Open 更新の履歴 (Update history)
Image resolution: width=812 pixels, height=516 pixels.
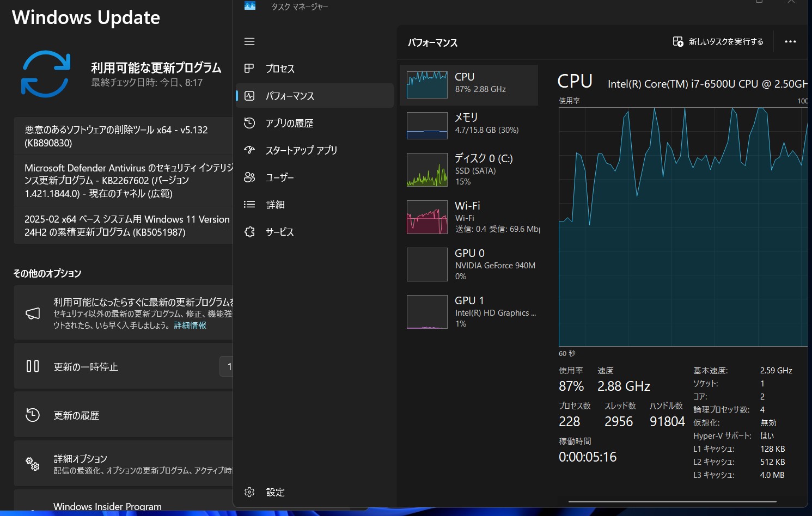(76, 415)
